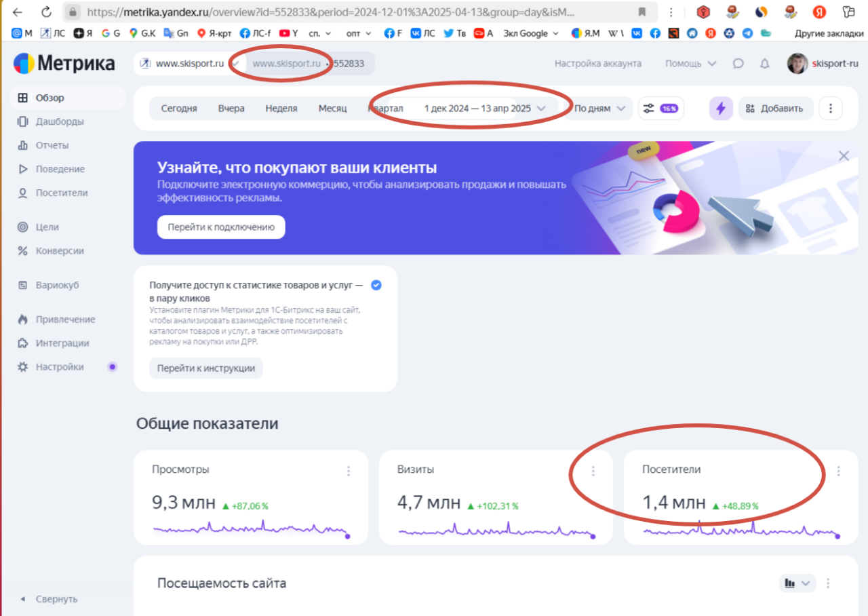The image size is (868, 616).
Task: Click 'Перейти к подключению' button
Action: click(221, 227)
